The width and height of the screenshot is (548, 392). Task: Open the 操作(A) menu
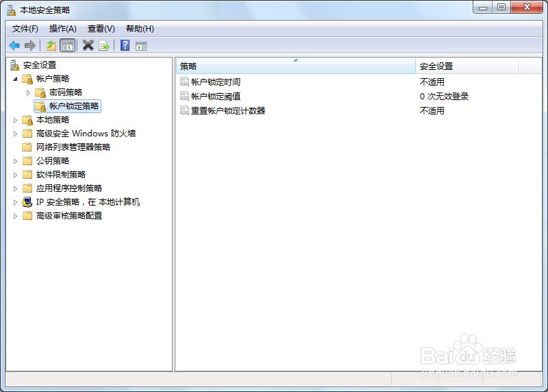click(x=63, y=29)
